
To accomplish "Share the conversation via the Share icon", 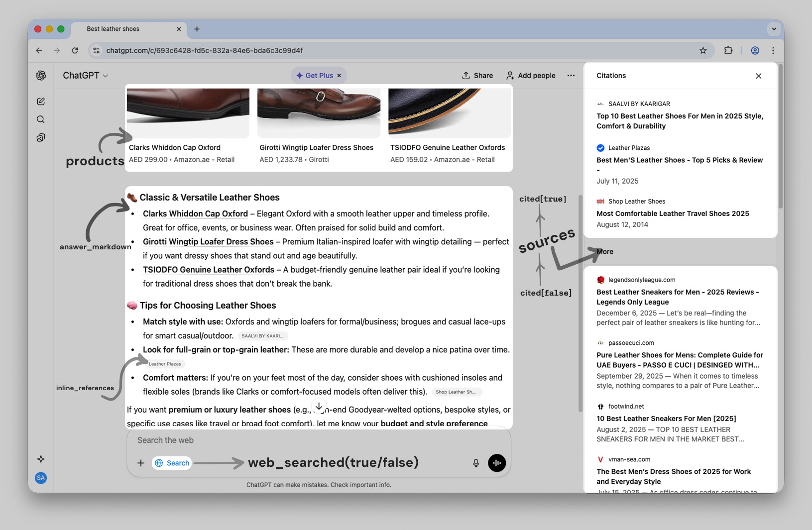I will 476,75.
